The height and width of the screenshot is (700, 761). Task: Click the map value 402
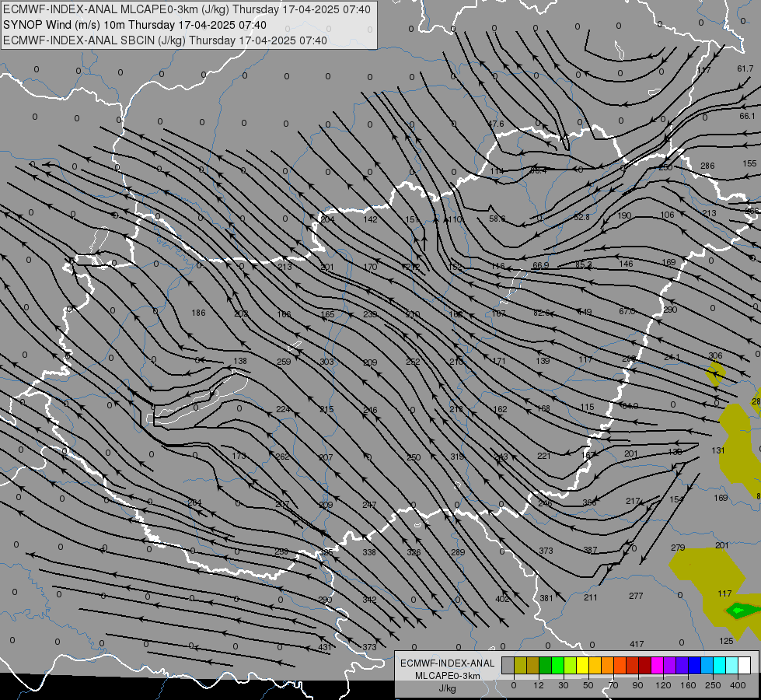point(502,598)
